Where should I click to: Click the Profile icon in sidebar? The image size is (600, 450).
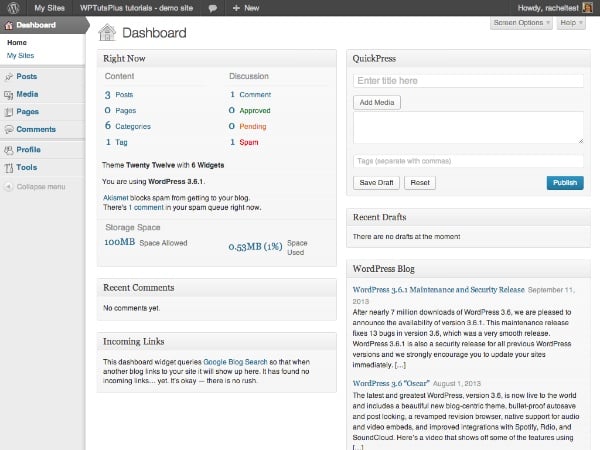point(9,150)
